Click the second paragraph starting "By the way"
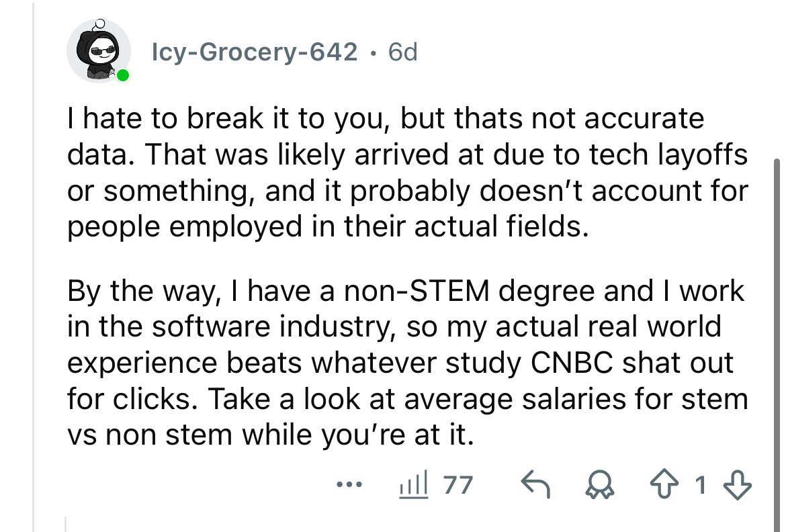The image size is (786, 532). (403, 363)
